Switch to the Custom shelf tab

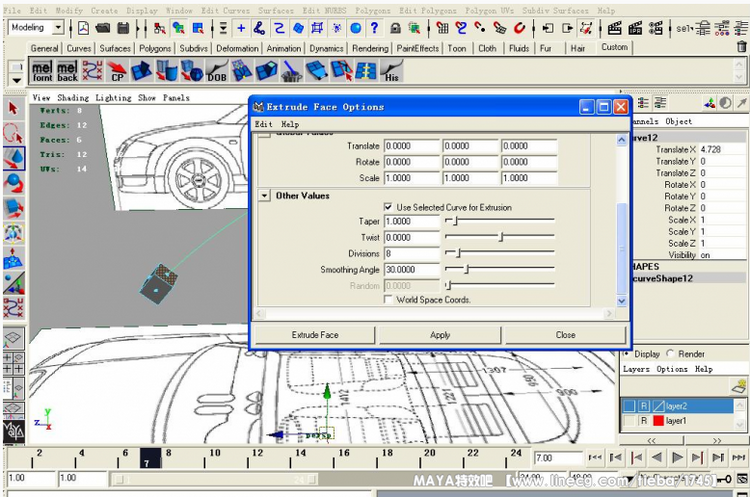[615, 47]
